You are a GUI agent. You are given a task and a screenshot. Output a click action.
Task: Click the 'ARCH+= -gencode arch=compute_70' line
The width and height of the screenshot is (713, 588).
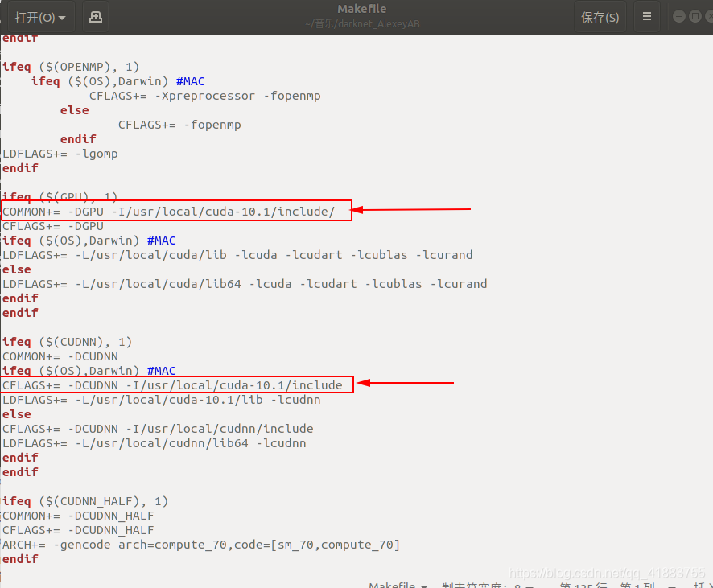pyautogui.click(x=201, y=545)
